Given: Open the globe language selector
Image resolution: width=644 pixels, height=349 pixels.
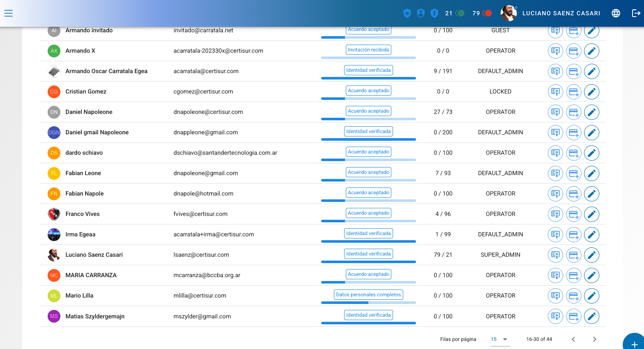Looking at the screenshot, I should [x=616, y=13].
